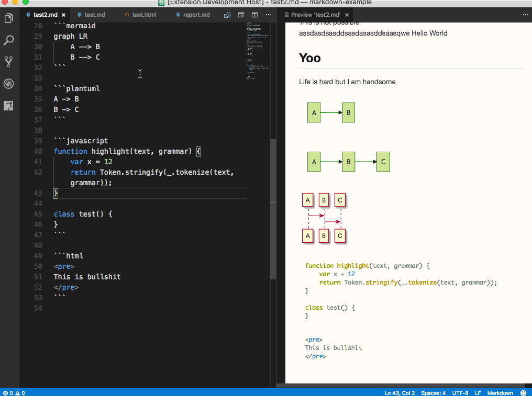Select the Preview 'test2.md' tab
The width and height of the screenshot is (532, 396).
point(316,15)
